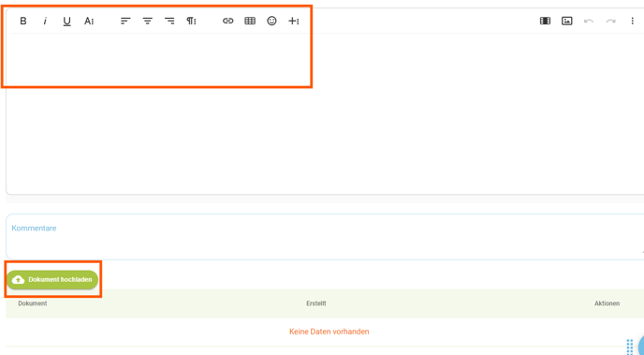Open the vertical three-dot more menu
The image size is (644, 355).
coord(633,21)
